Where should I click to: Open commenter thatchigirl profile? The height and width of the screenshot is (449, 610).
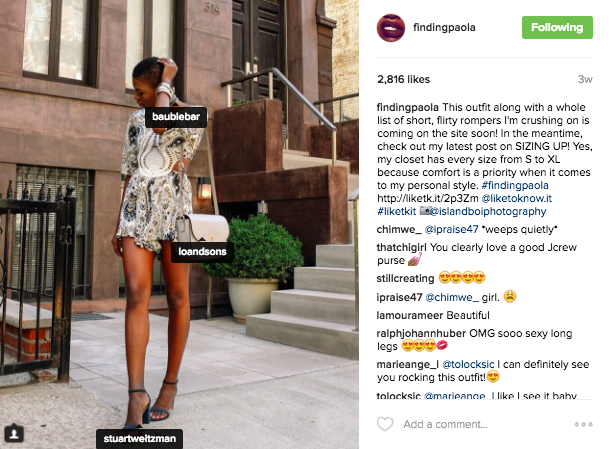point(401,247)
